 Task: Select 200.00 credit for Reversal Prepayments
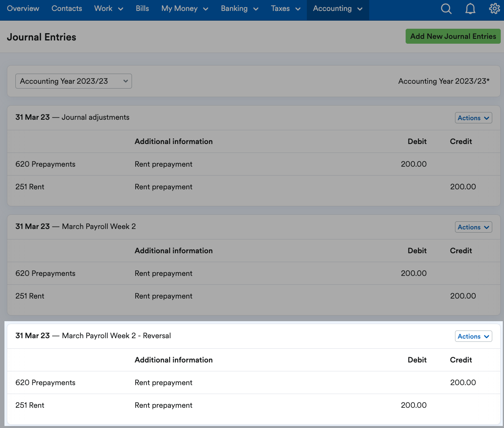click(463, 383)
